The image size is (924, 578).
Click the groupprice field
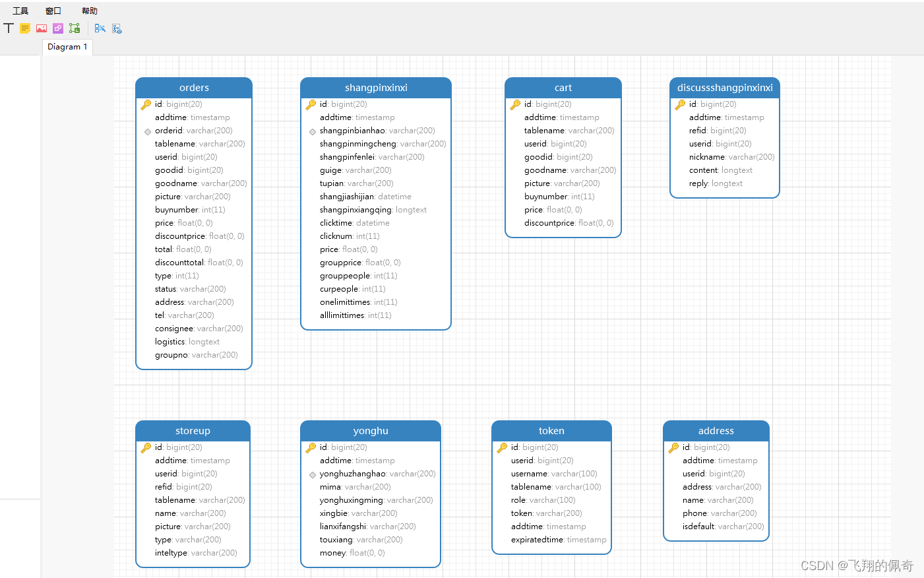(x=360, y=263)
